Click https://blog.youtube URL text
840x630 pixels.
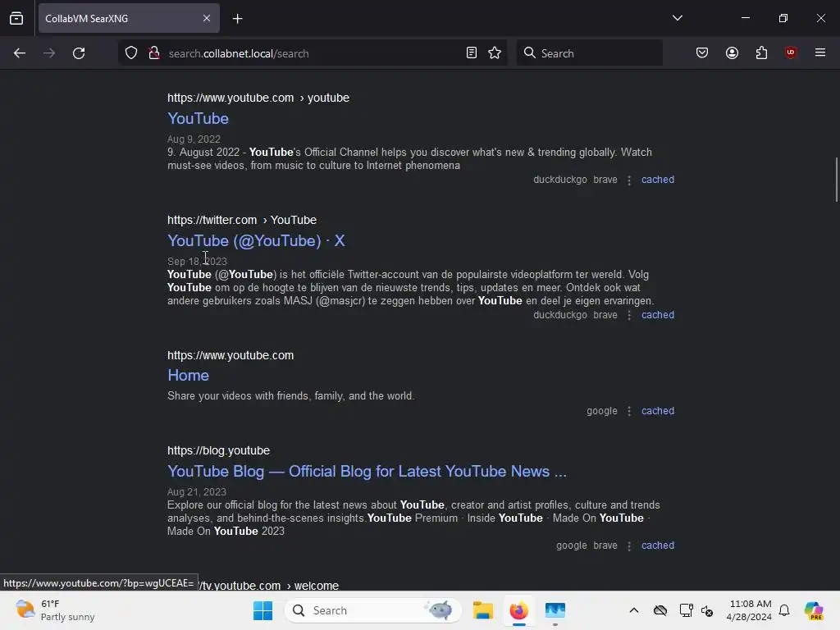click(x=218, y=450)
